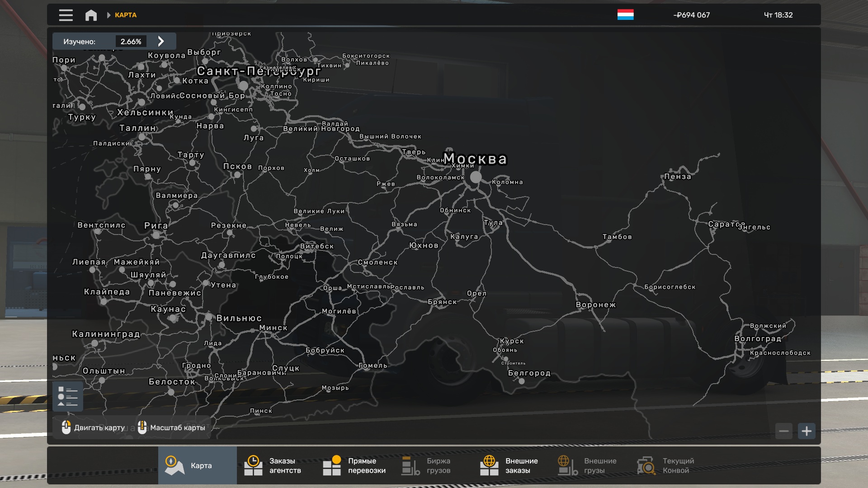Open the map legend list icon
The width and height of the screenshot is (868, 488).
[68, 396]
